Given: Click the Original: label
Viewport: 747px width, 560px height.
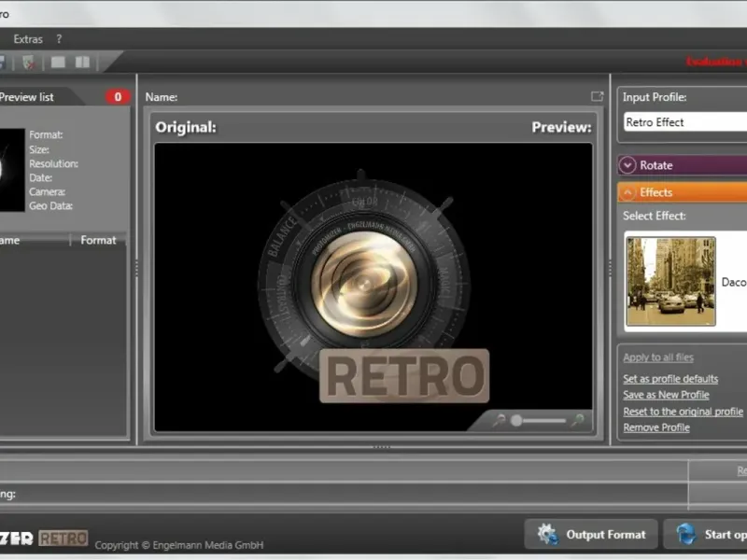Looking at the screenshot, I should pos(185,127).
